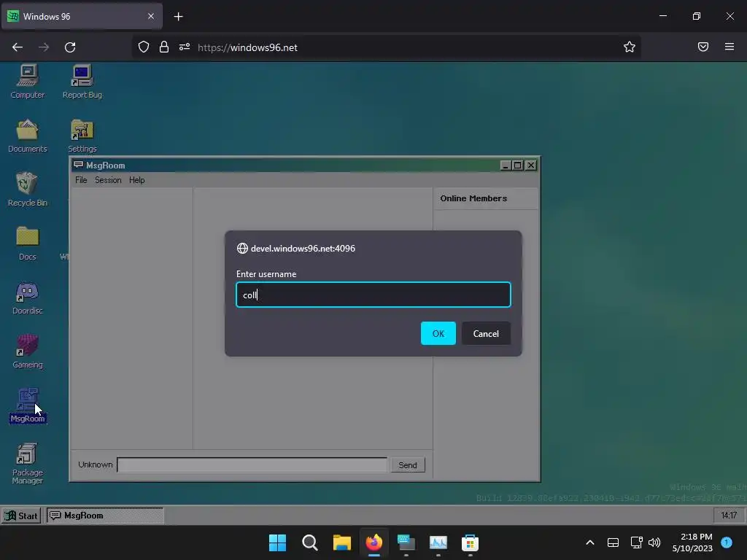The image size is (747, 560).
Task: Open the network display tray icon
Action: [x=636, y=542]
